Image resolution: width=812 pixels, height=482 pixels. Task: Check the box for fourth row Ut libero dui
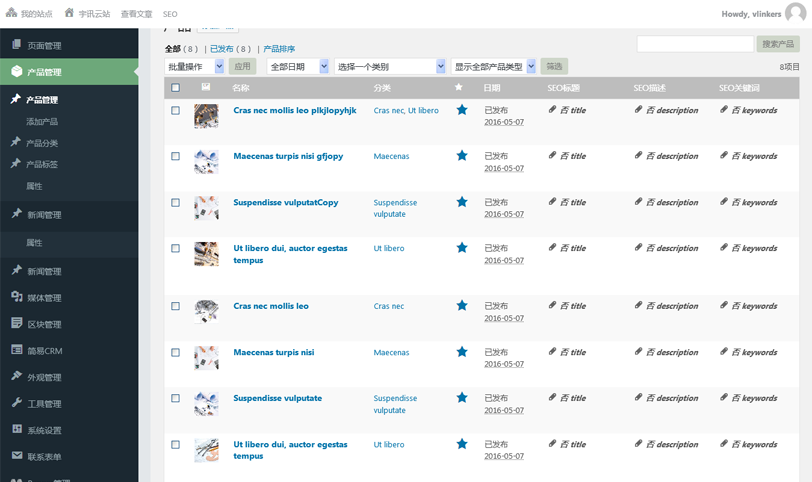tap(176, 248)
